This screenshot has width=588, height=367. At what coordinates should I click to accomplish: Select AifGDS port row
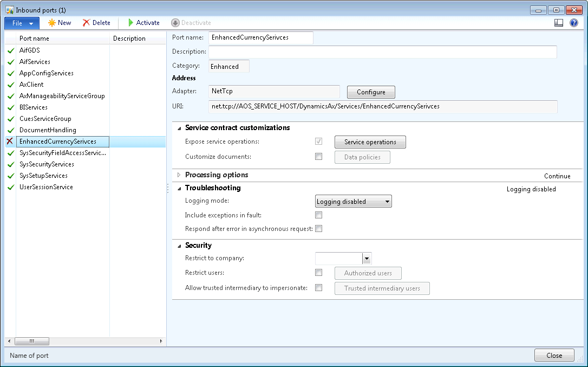[x=86, y=50]
